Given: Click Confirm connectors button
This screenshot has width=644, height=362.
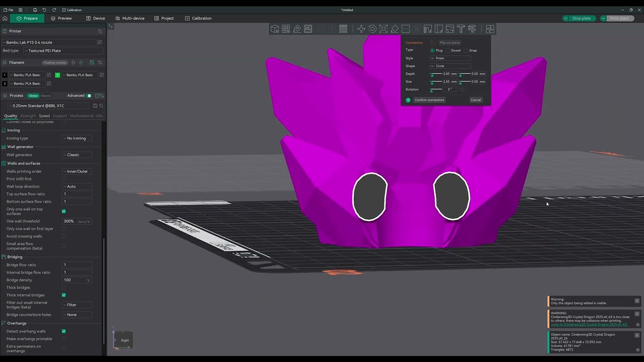Looking at the screenshot, I should point(429,100).
